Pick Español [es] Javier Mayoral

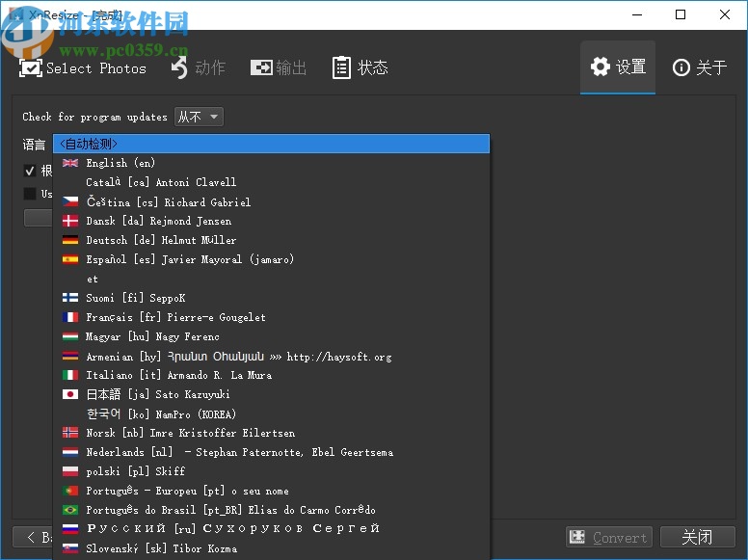point(271,259)
